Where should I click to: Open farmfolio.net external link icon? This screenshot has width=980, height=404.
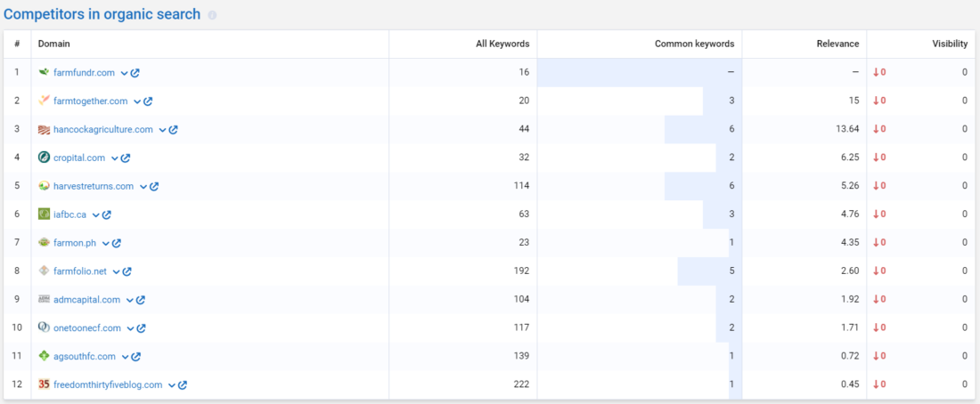click(x=127, y=271)
